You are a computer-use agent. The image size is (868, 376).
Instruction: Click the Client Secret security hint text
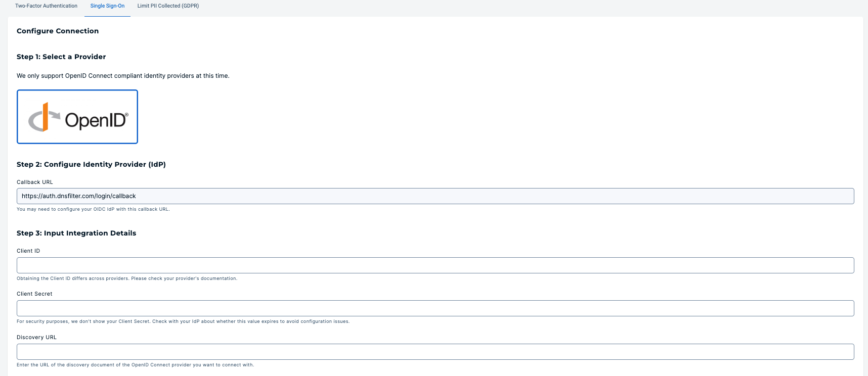[183, 321]
